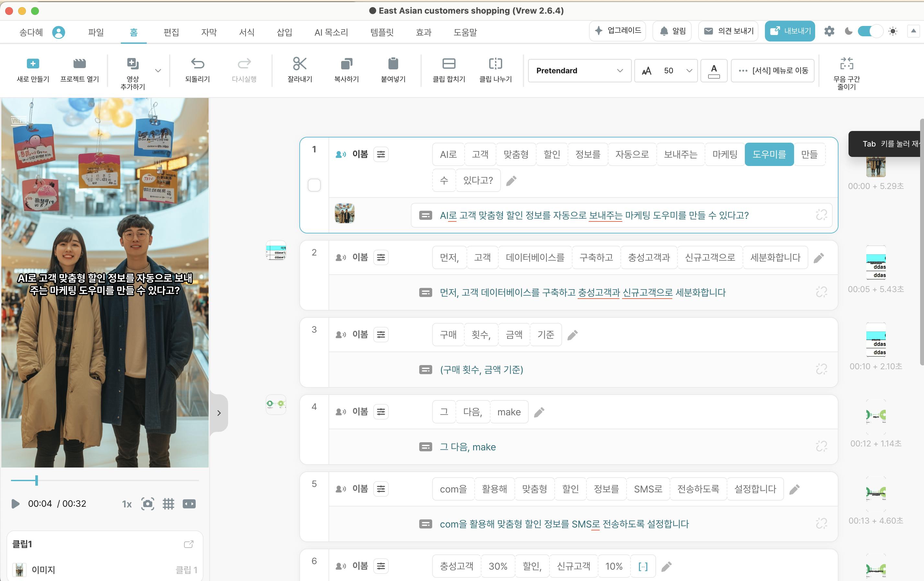Viewport: 924px width, 581px height.
Task: Click pencil edit icon in clip 3
Action: coord(572,335)
